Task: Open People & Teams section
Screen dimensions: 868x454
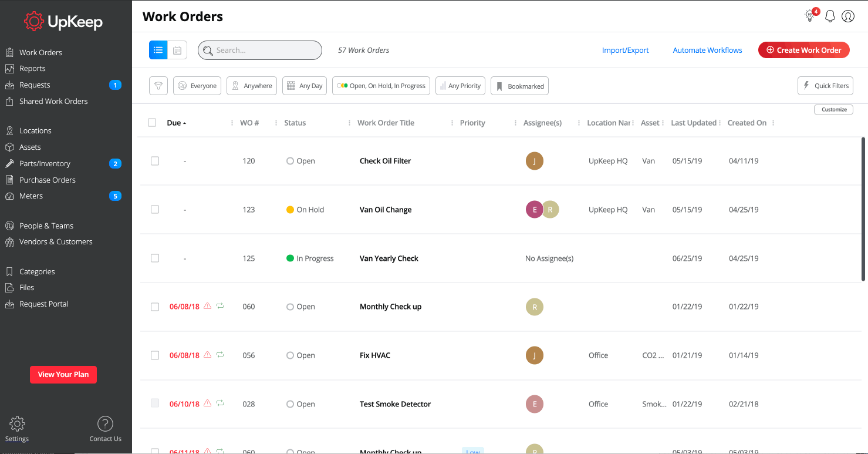Action: [46, 226]
